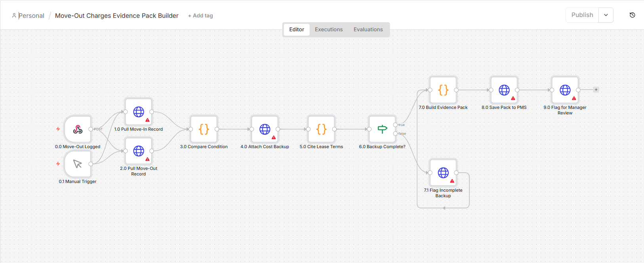
Task: Click the false output of Backup Complete?
Action: point(395,133)
